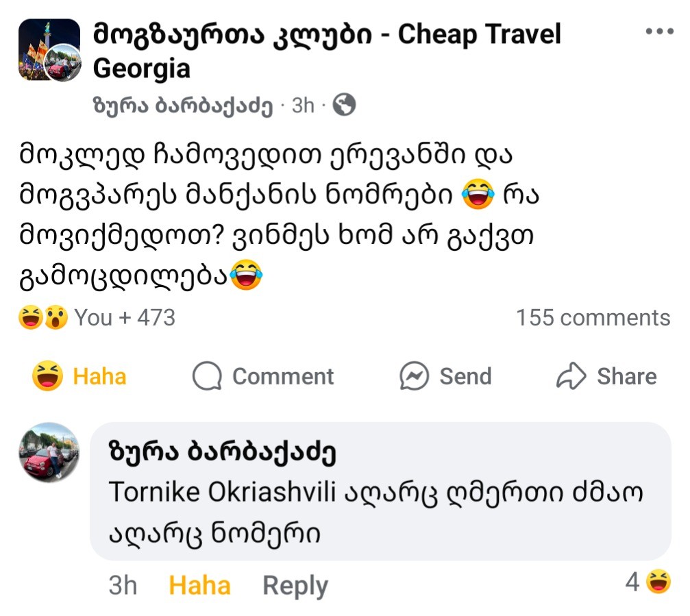Viewport: 690px width, 616px height.
Task: Open the post's 3h timestamp
Action: [303, 106]
